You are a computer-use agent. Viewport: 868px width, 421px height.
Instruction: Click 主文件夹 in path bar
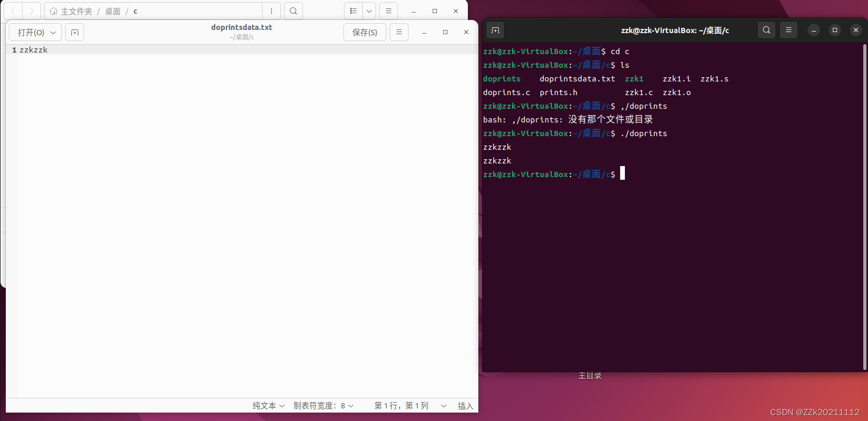(x=77, y=11)
